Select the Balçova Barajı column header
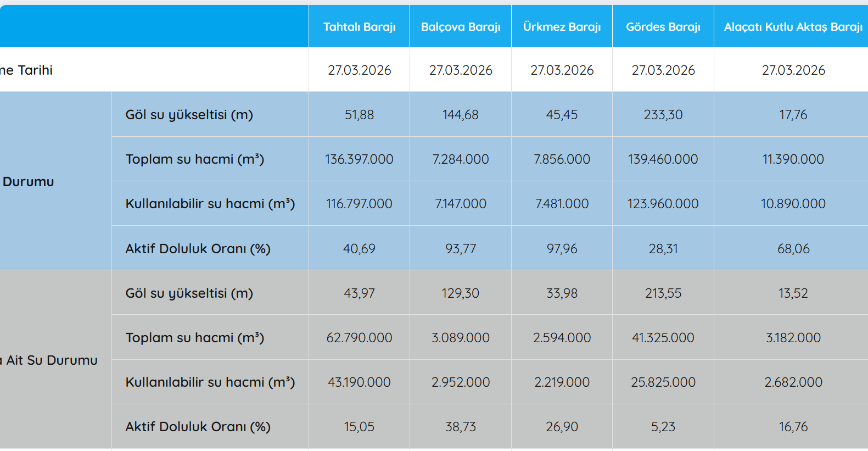 [x=461, y=27]
